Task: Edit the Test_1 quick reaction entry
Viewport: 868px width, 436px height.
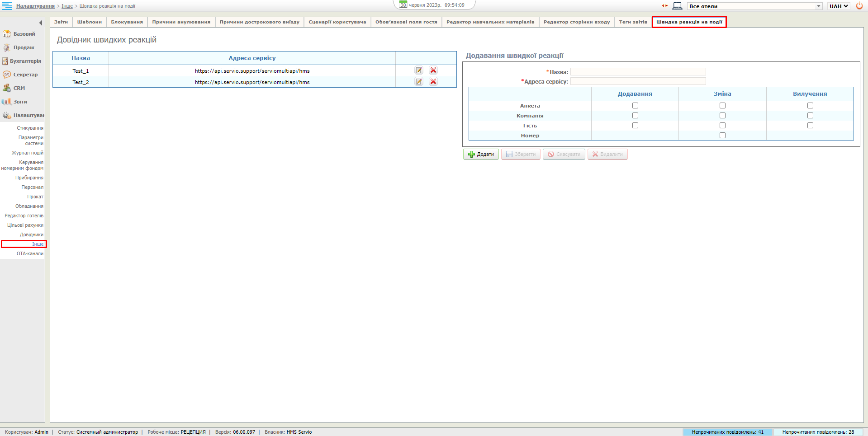Action: pyautogui.click(x=419, y=70)
